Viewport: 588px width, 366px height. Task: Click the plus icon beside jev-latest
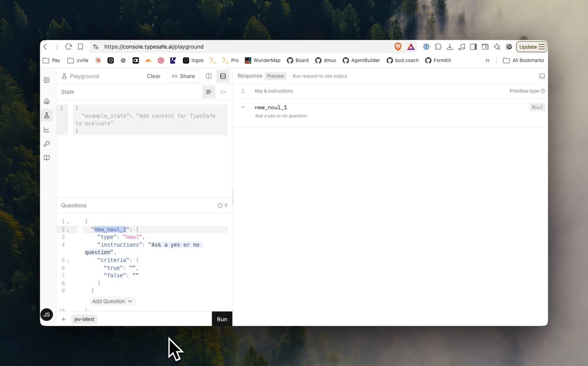click(63, 319)
